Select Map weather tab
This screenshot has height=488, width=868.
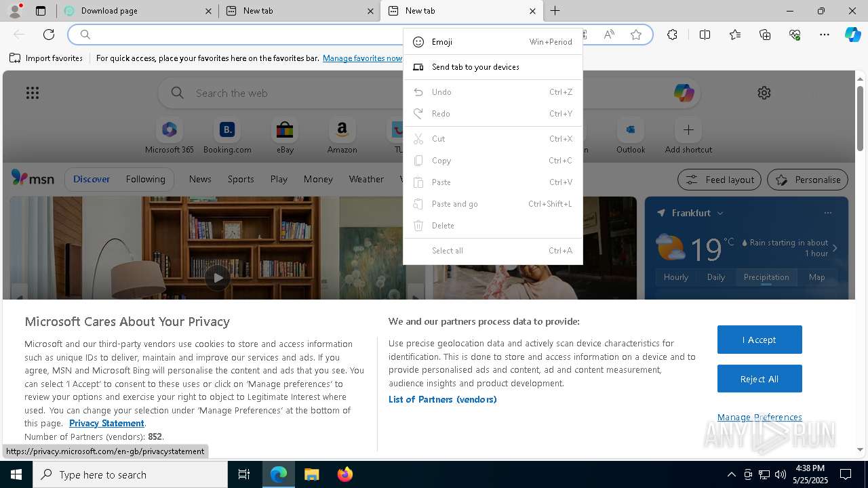[x=816, y=277]
